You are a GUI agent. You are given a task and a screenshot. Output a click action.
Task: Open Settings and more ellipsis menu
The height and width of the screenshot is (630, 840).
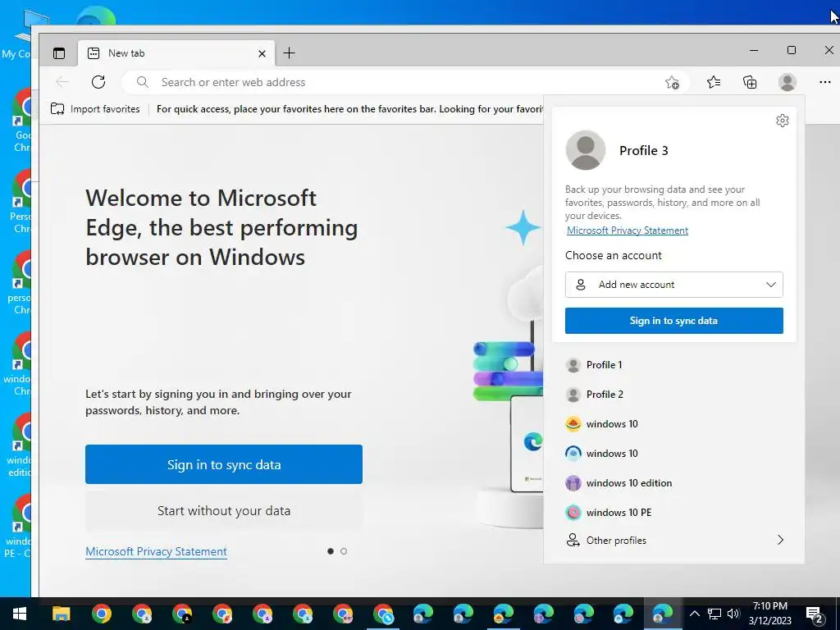click(825, 82)
